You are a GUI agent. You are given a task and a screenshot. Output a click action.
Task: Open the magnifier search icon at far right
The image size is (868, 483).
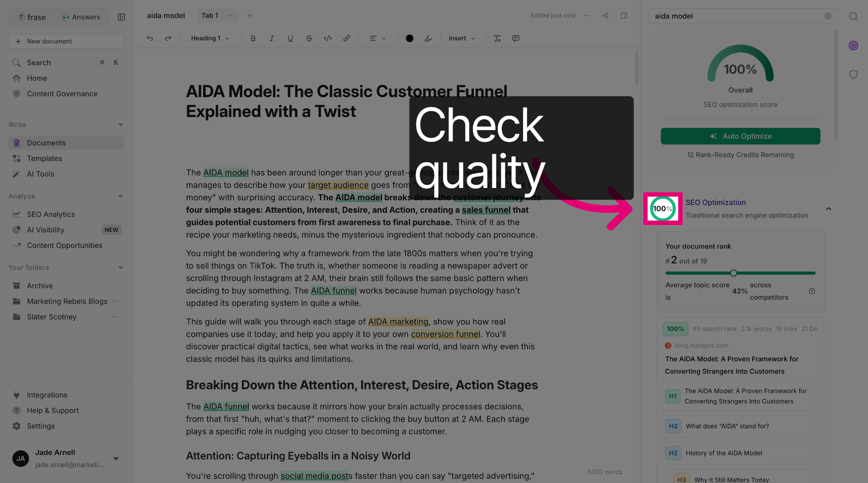point(854,17)
